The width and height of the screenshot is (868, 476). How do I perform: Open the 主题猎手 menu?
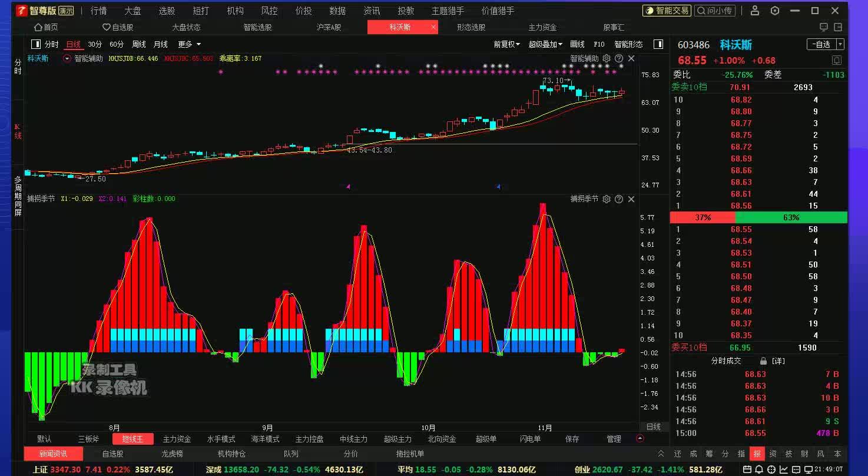[448, 11]
